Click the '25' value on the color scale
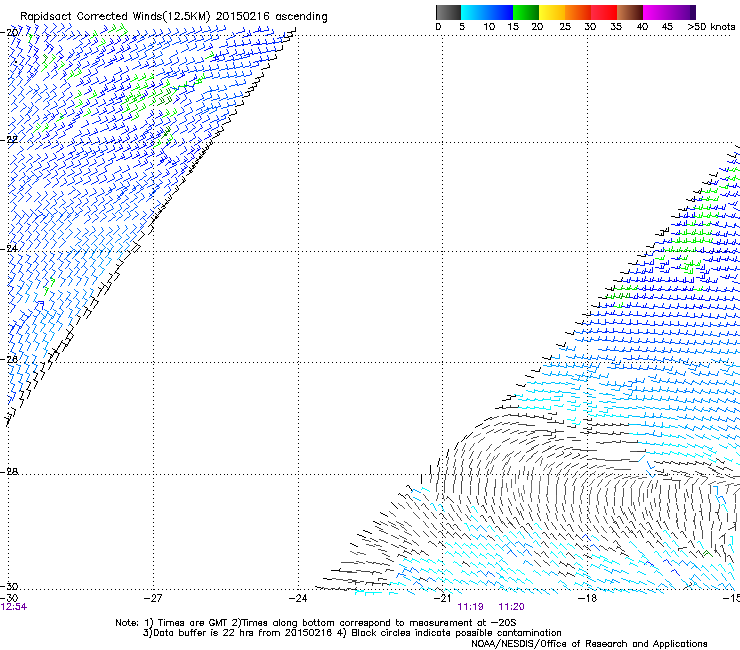The image size is (740, 650). click(x=565, y=27)
